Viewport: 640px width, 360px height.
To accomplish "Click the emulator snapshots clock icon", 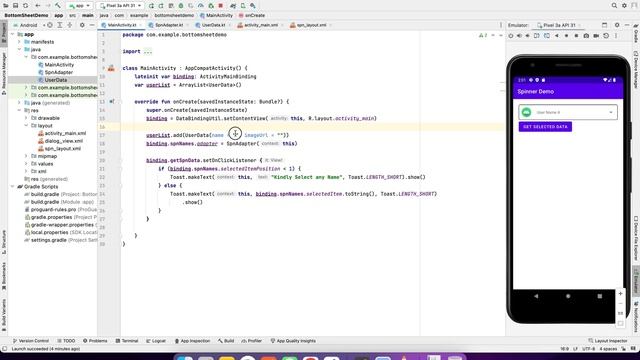I will pos(606,36).
